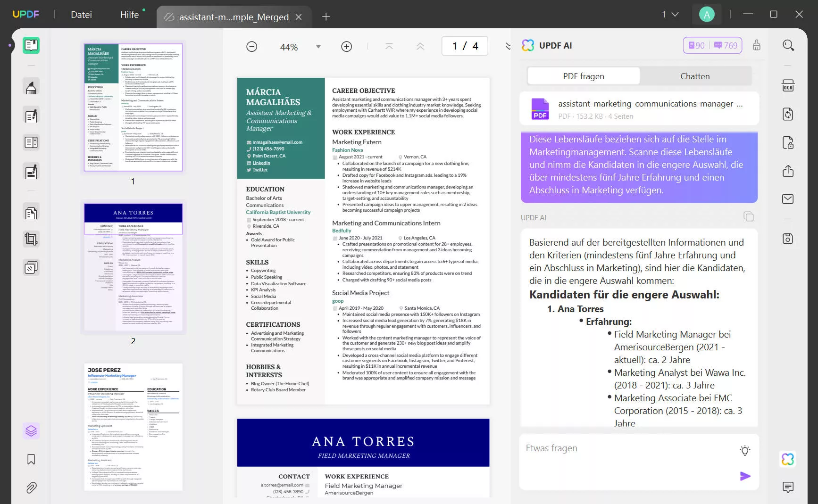Screen dimensions: 818x504
Task: Open the Protect PDF lock icon
Action: (788, 142)
